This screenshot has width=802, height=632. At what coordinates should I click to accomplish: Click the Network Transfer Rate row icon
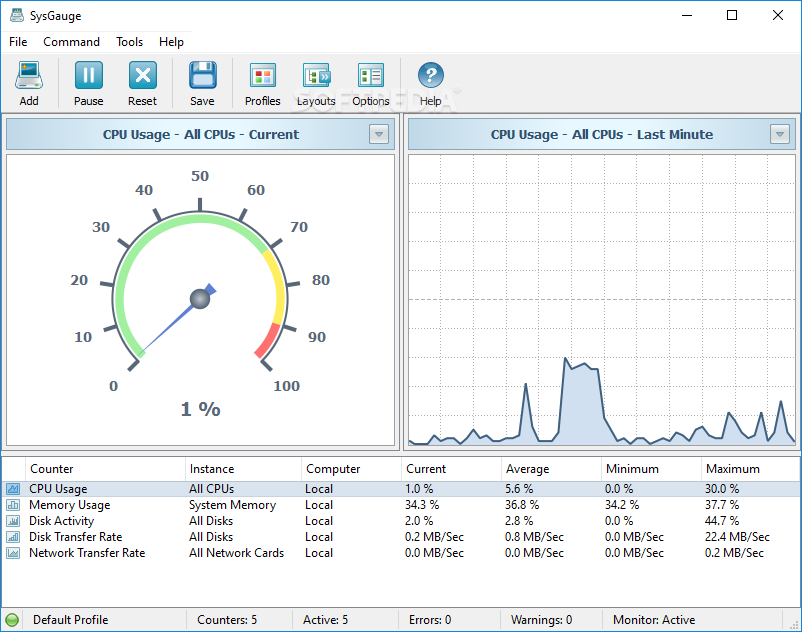[x=13, y=553]
